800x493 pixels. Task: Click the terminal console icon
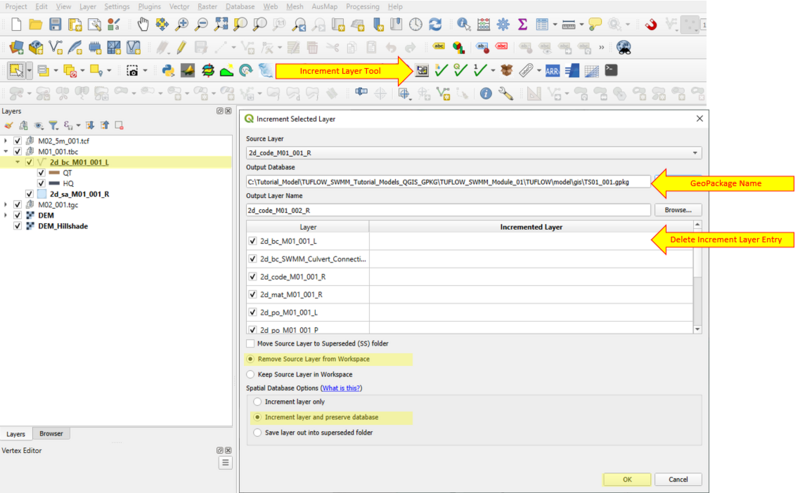611,70
